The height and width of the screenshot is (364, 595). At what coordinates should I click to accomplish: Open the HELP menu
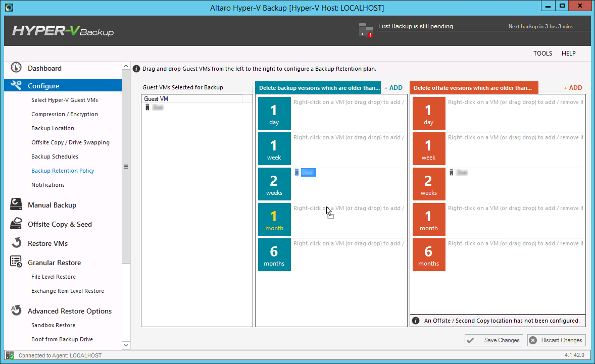coord(568,54)
